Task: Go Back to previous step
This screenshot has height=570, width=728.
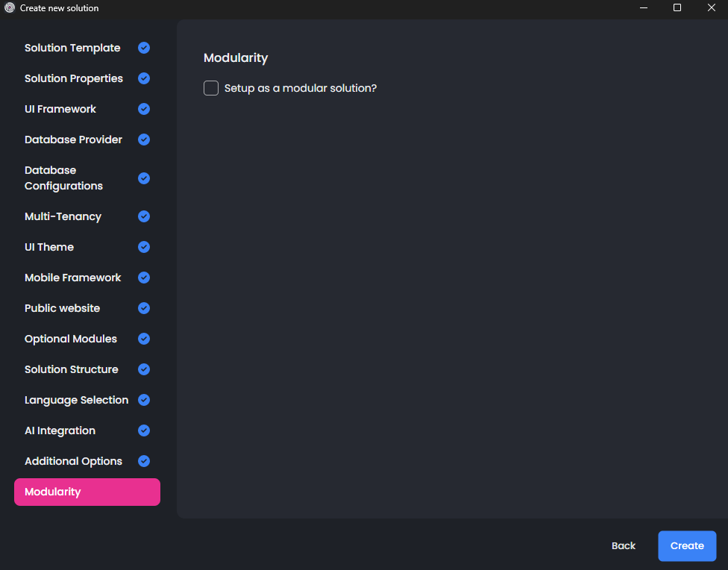Action: [x=623, y=545]
